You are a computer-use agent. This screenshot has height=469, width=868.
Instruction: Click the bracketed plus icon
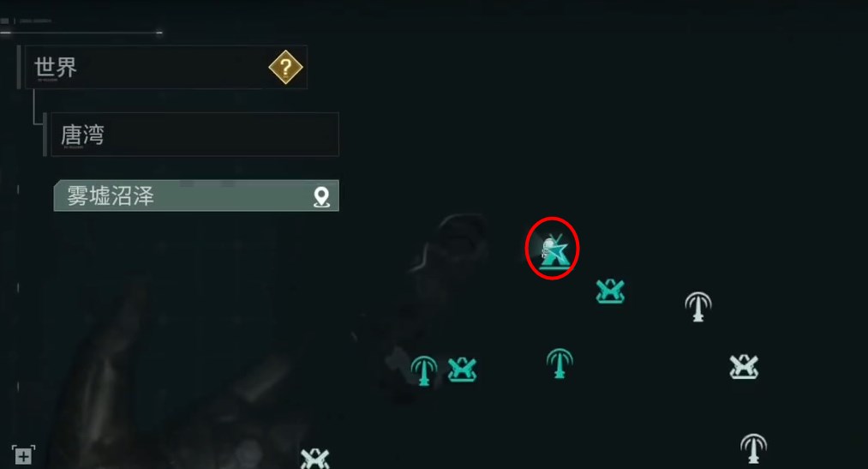pos(23,456)
